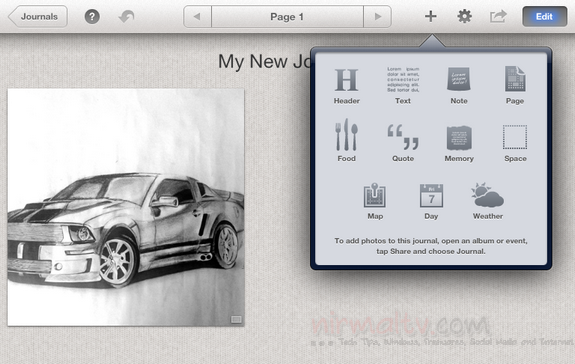This screenshot has width=575, height=364.
Task: Add a Map to the journal
Action: (375, 201)
